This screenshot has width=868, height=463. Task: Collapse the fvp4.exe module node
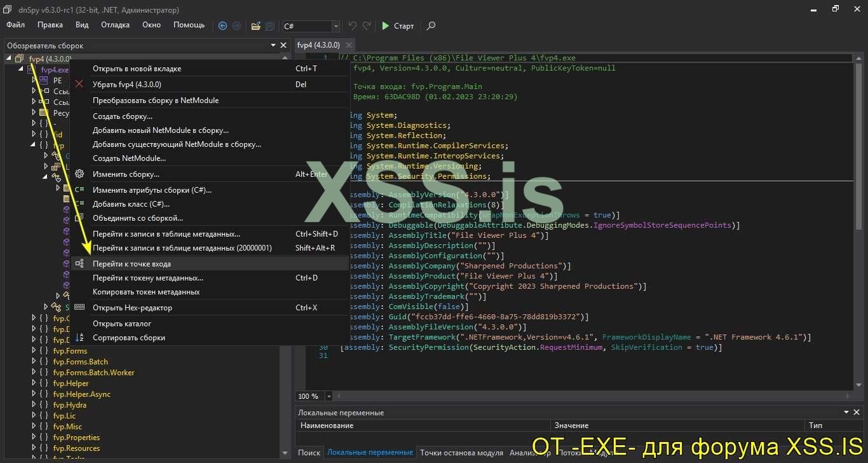pyautogui.click(x=21, y=69)
